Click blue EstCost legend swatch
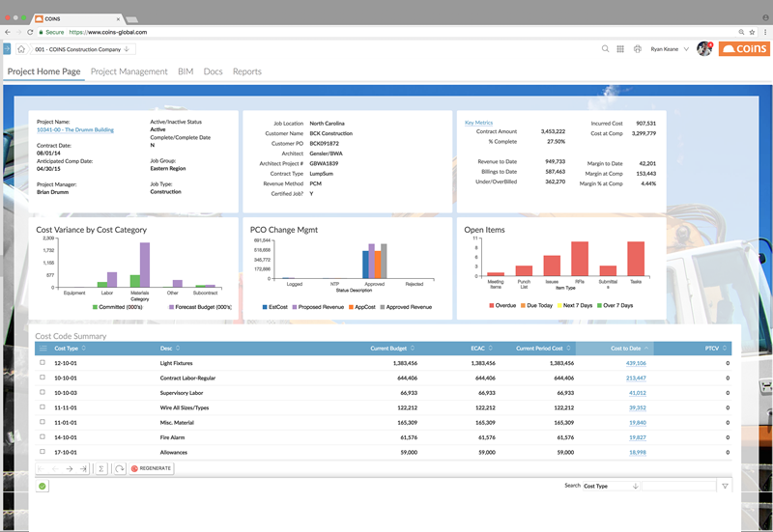 (265, 307)
